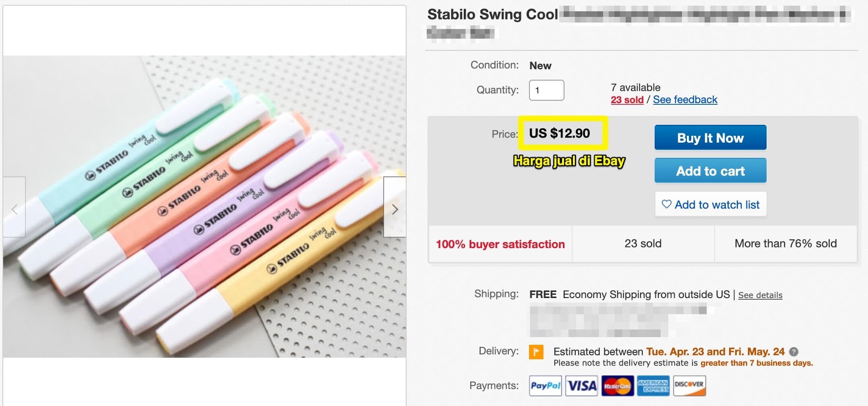This screenshot has width=868, height=406.
Task: Click the 100% buyer satisfaction cell
Action: coord(500,244)
